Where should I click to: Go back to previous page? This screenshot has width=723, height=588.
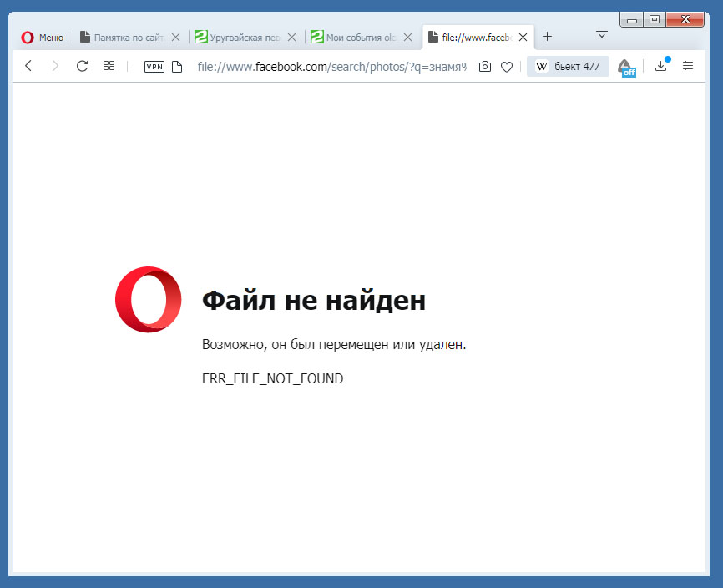click(28, 66)
